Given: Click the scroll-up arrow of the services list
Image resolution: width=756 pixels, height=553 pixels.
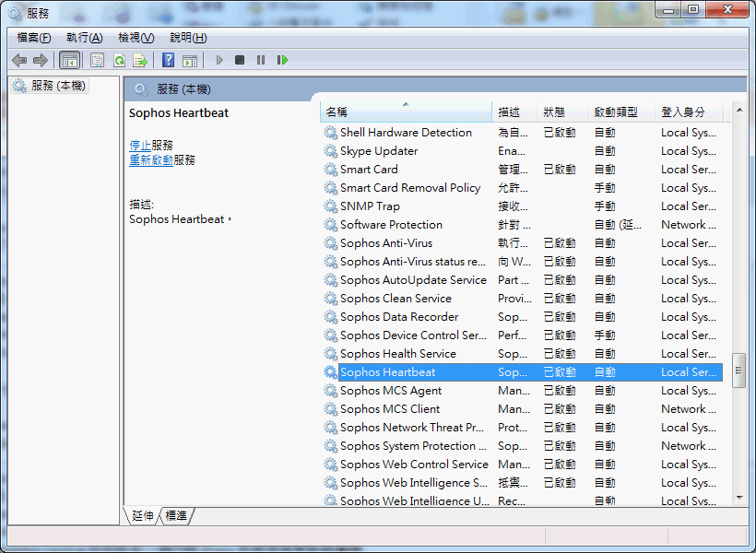Looking at the screenshot, I should pyautogui.click(x=739, y=111).
